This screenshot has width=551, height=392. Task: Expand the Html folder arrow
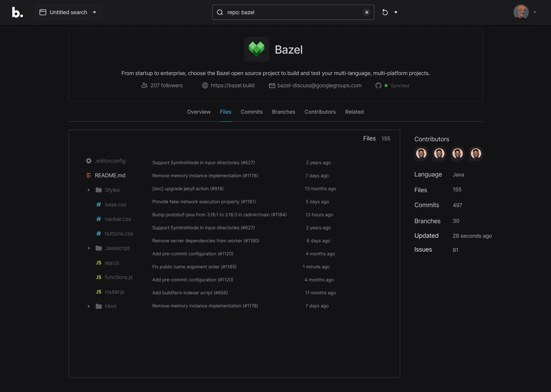click(x=89, y=306)
